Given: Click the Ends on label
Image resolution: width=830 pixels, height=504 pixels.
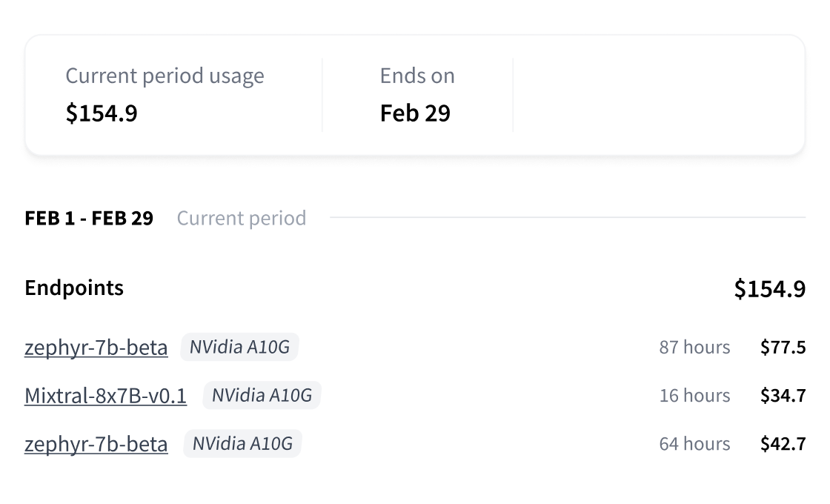Looking at the screenshot, I should [x=417, y=76].
